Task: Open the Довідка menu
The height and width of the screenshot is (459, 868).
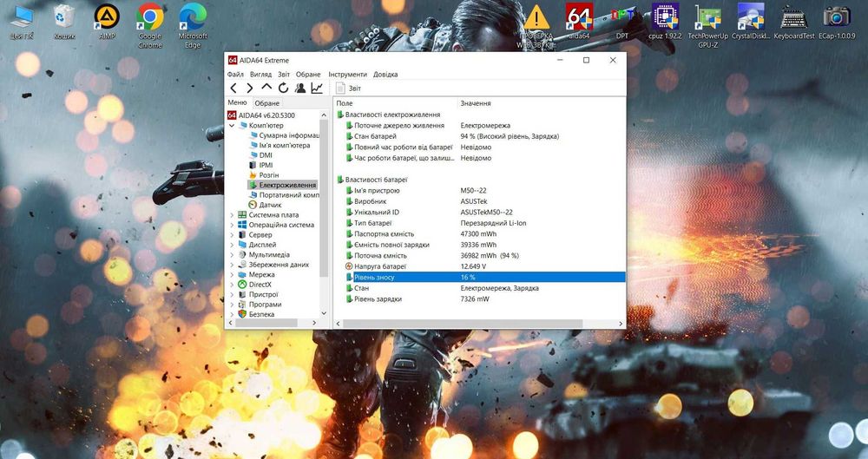Action: 385,75
